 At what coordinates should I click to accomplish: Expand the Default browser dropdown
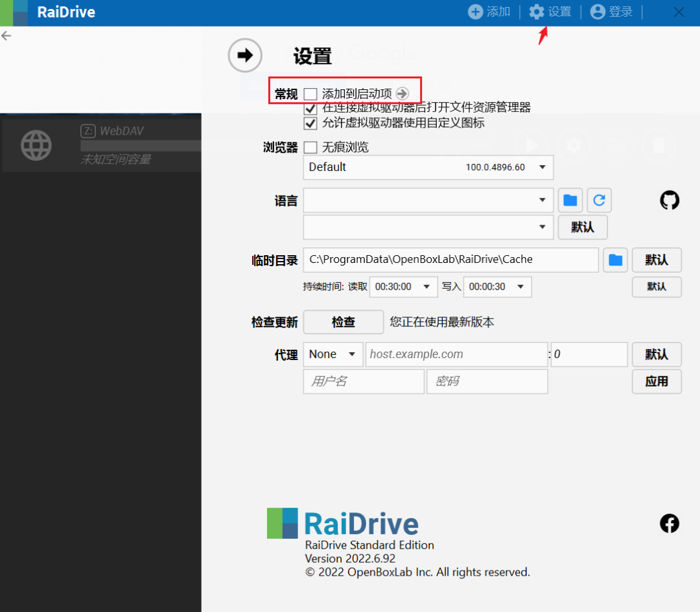click(428, 167)
